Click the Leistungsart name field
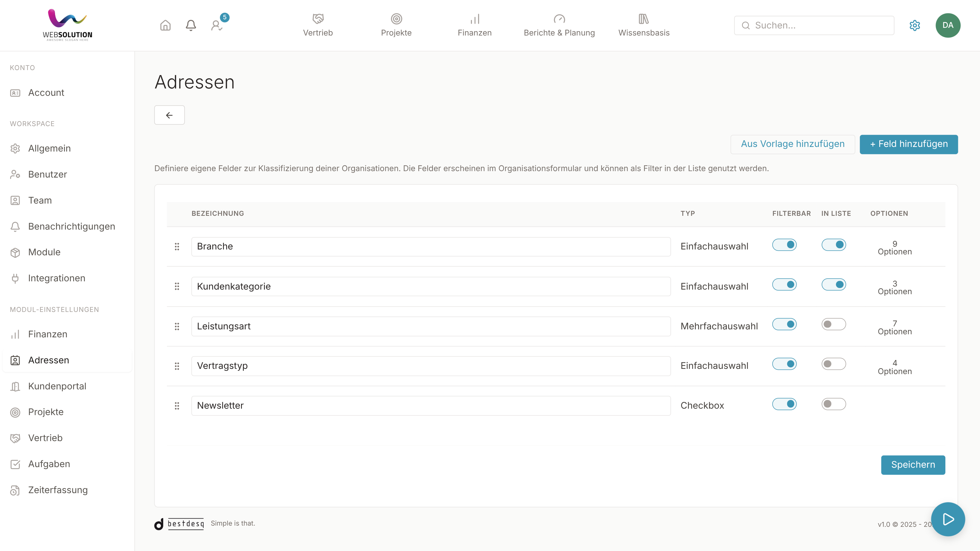Viewport: 980px width, 551px height. pyautogui.click(x=431, y=326)
